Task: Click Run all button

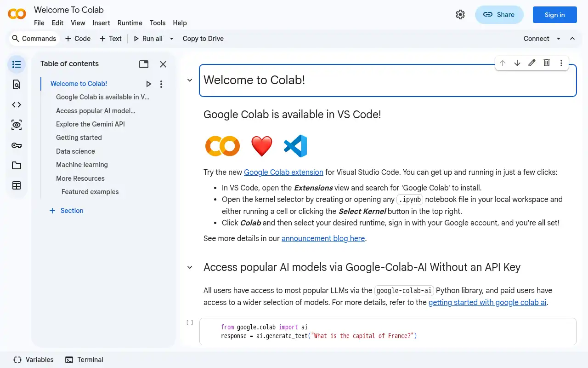Action: [148, 39]
